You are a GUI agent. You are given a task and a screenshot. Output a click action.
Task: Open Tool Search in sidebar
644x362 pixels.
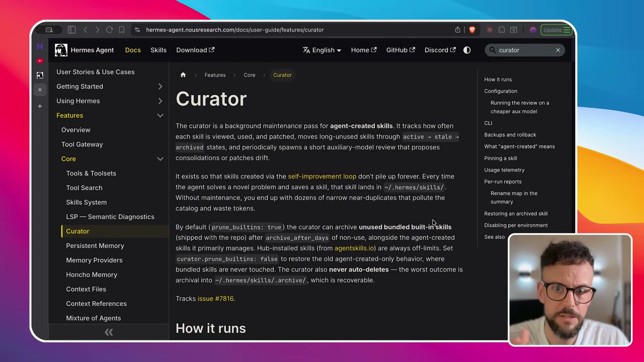point(84,188)
